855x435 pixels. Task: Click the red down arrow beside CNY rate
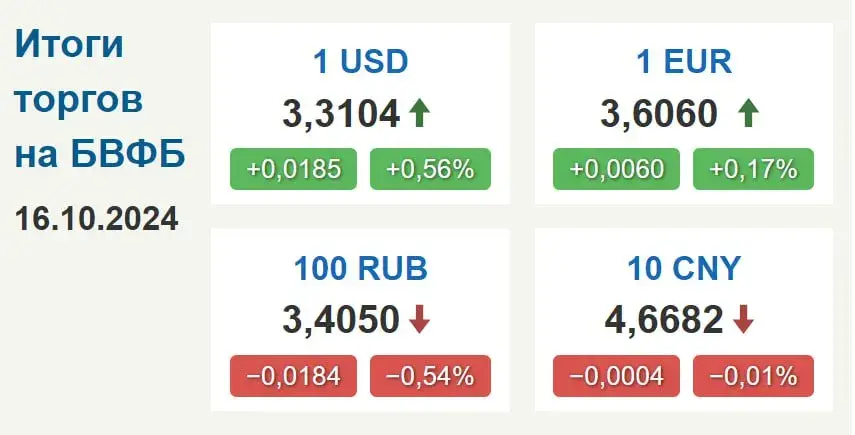[743, 321]
